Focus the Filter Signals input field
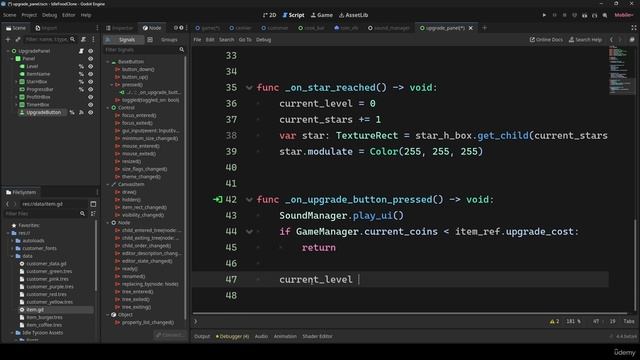The height and width of the screenshot is (360, 640). pyautogui.click(x=141, y=50)
